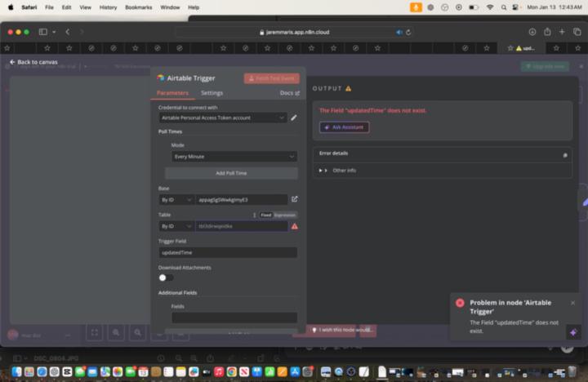Open the Safari sidebar icon
Viewport: 588px width, 382px height.
point(42,32)
